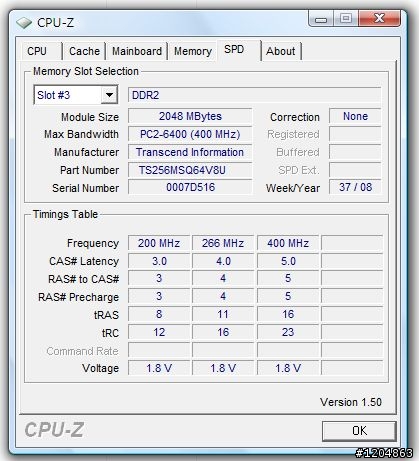
Task: Open the About tab
Action: tap(281, 51)
